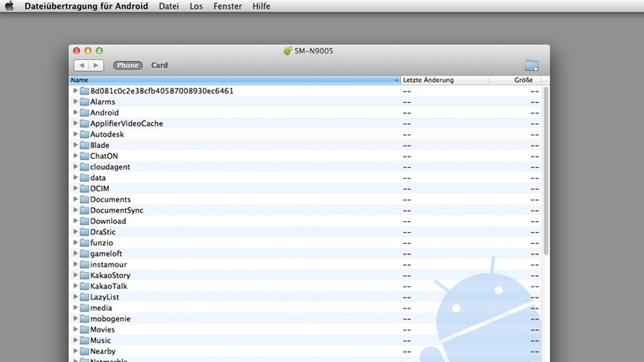Expand the Documents folder
The width and height of the screenshot is (644, 362).
pyautogui.click(x=75, y=199)
